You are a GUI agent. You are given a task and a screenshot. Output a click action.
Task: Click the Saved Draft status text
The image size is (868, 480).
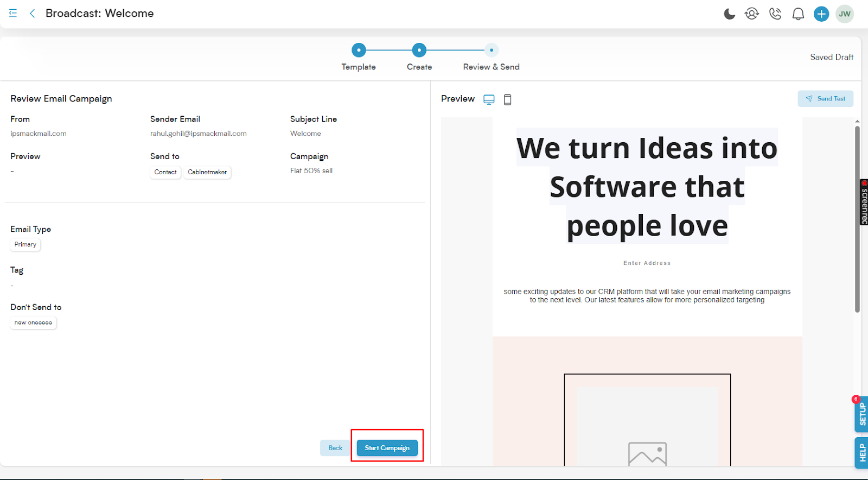coord(832,57)
